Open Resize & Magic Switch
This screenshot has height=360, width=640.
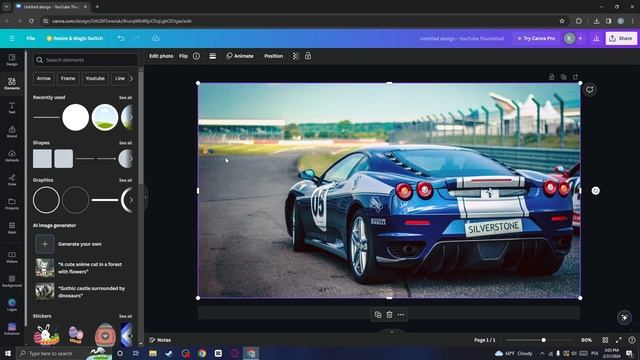(x=75, y=38)
